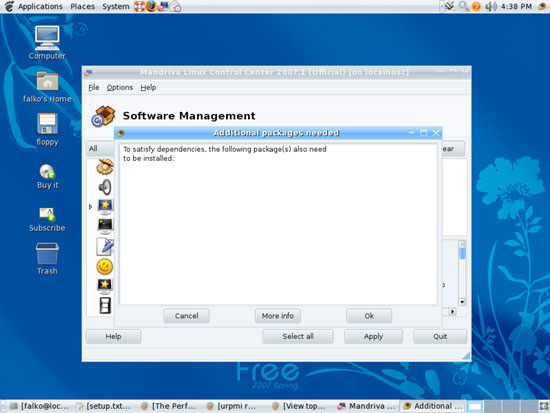Switch to urpmi r... taskbar item
Image resolution: width=550 pixels, height=413 pixels.
point(234,406)
